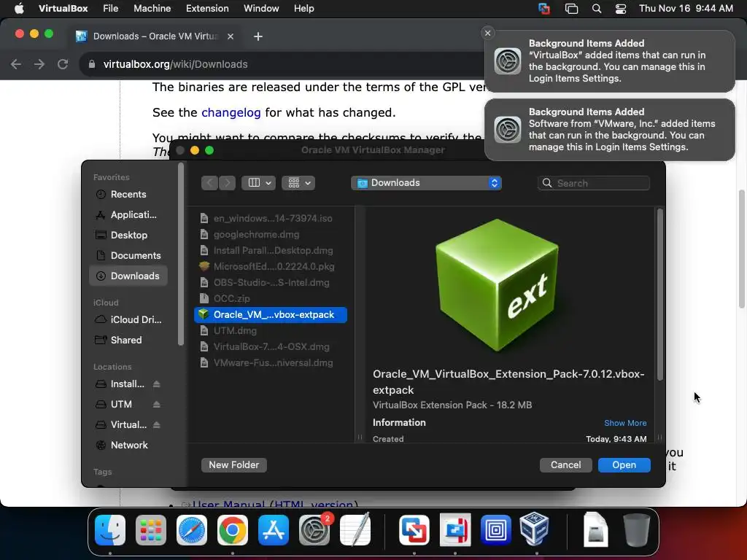Open the column view mode dropdown
This screenshot has height=560, width=747.
[259, 183]
